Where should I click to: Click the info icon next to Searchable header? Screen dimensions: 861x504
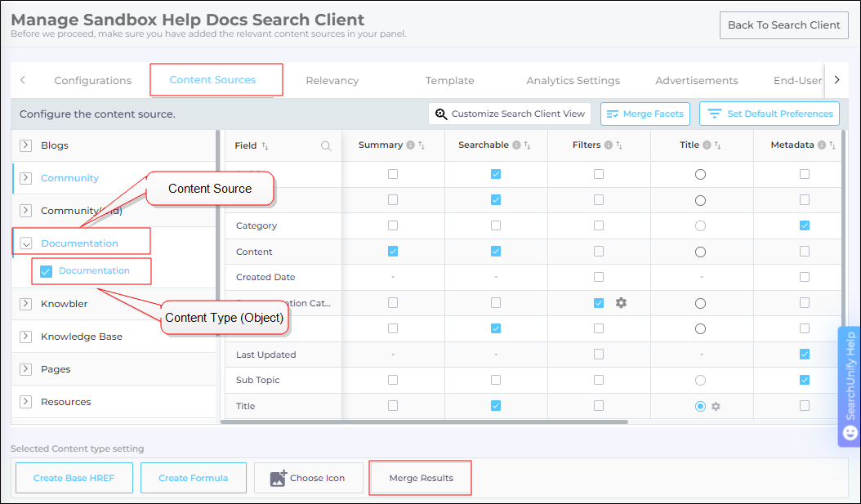(x=516, y=145)
